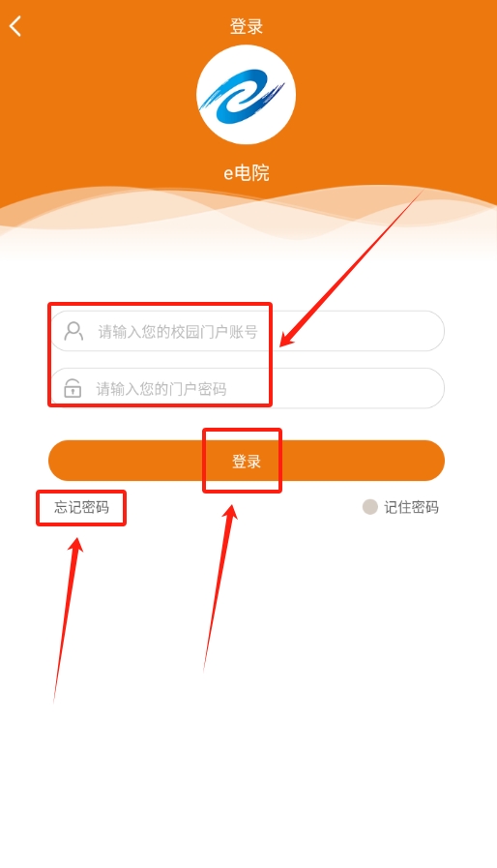Tap the e电院 app name text

[247, 173]
